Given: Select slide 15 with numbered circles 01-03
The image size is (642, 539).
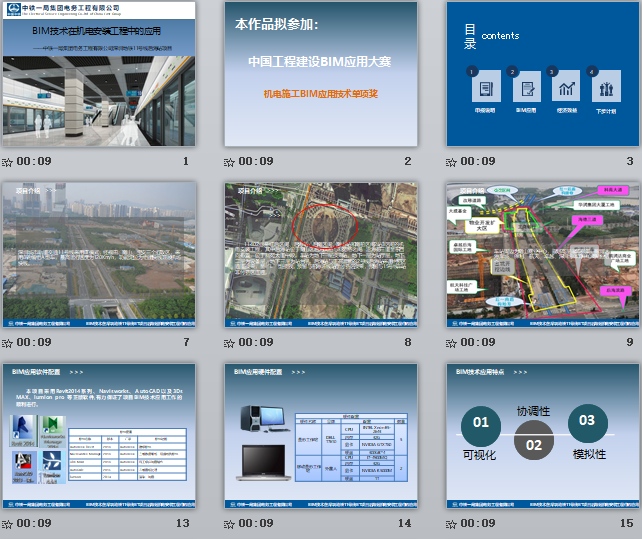Looking at the screenshot, I should point(541,436).
